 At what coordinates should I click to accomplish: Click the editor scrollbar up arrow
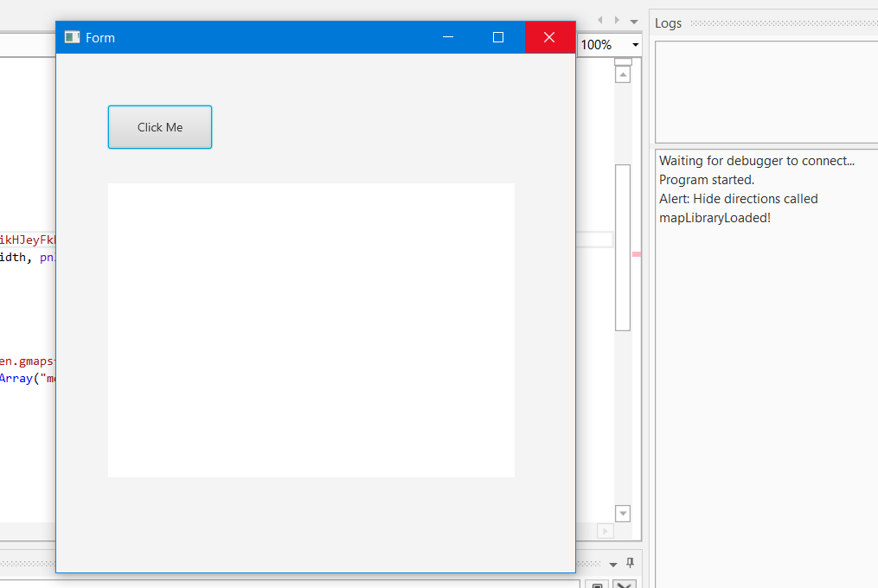[x=623, y=74]
